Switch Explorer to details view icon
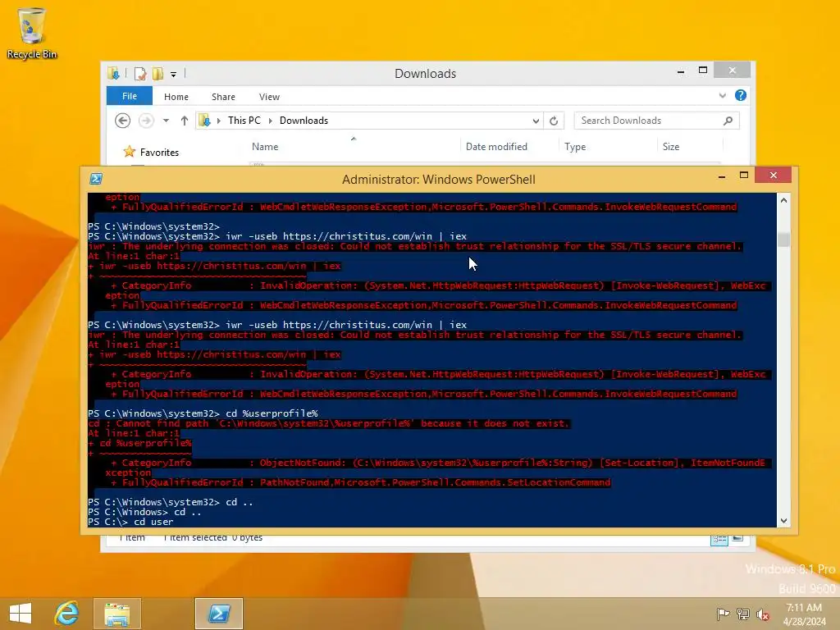 [719, 539]
